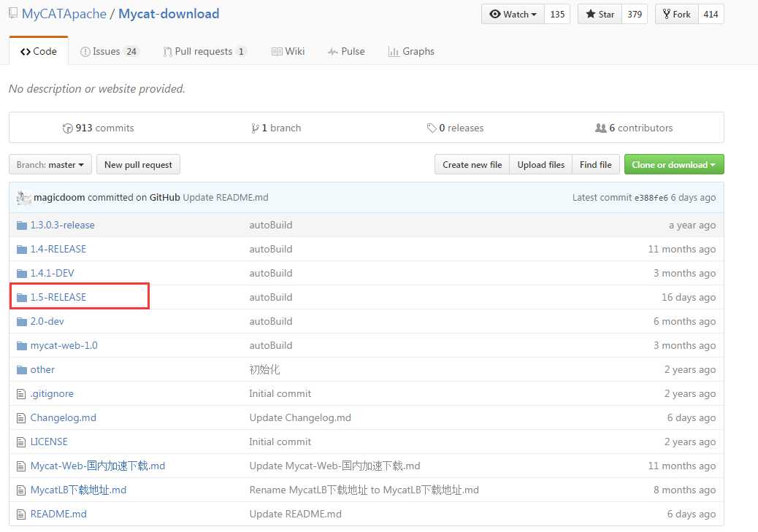Click the folder icon for 1.5-RELEASE
This screenshot has width=758, height=532.
pyautogui.click(x=22, y=298)
